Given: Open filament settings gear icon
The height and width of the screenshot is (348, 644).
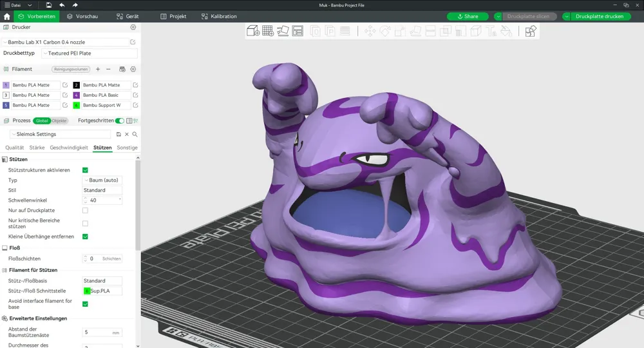Looking at the screenshot, I should (x=133, y=69).
